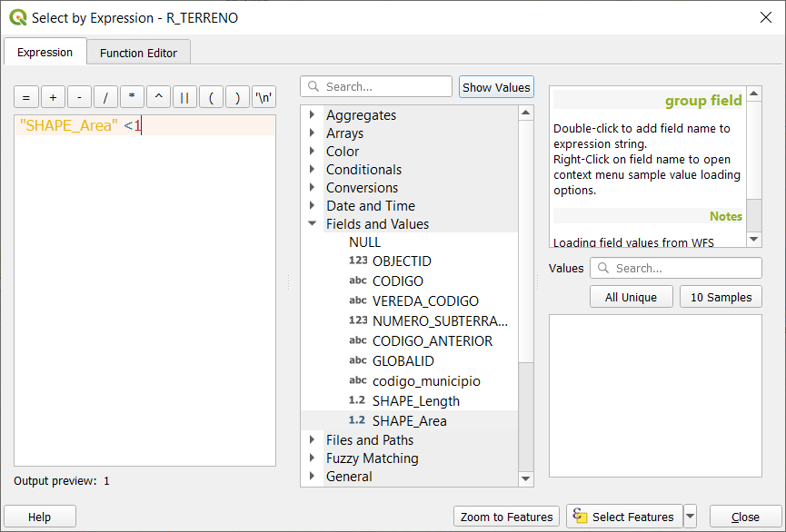
Task: Expand the Arrays group
Action: click(x=313, y=133)
